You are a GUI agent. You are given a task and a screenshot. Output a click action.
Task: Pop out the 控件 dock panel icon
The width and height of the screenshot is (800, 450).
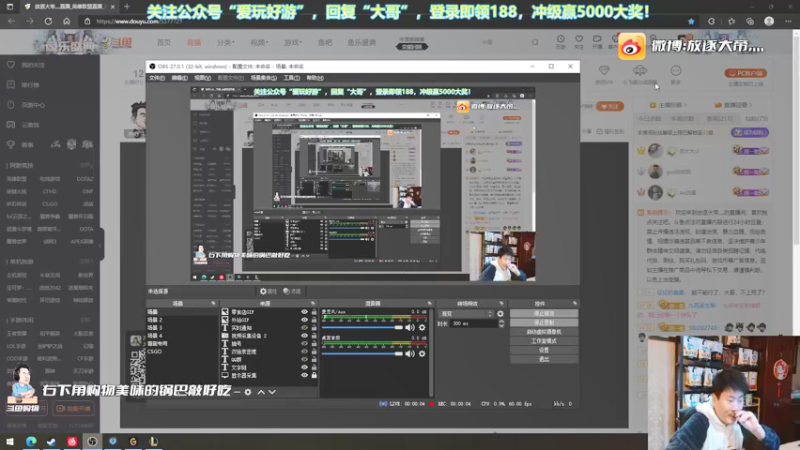point(575,304)
